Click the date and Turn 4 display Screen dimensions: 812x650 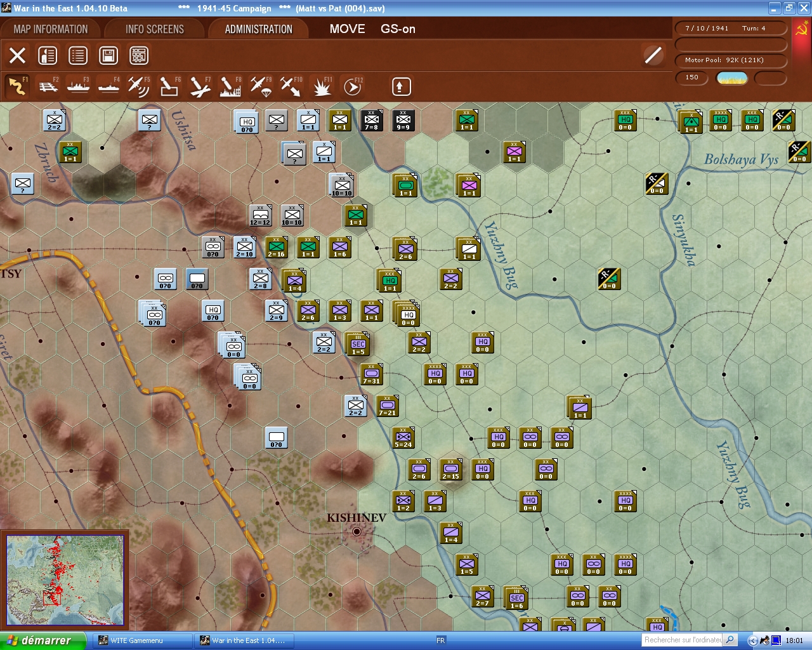tap(730, 29)
